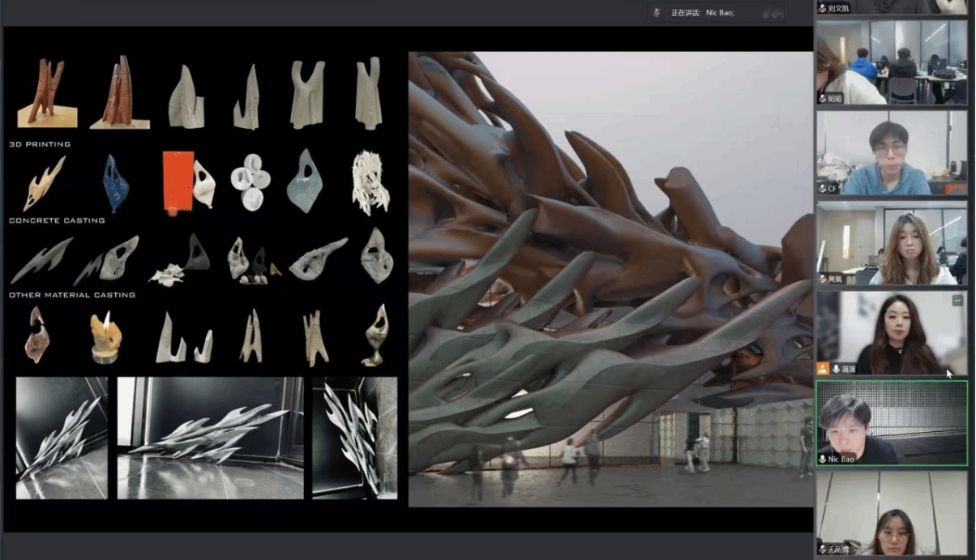
Task: Select the Nic Bao video tile
Action: pyautogui.click(x=890, y=423)
